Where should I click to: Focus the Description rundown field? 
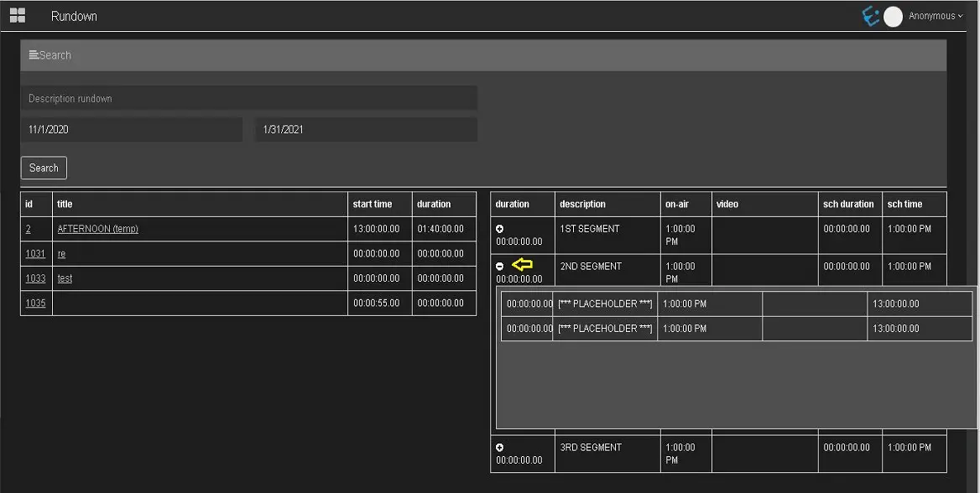point(248,98)
